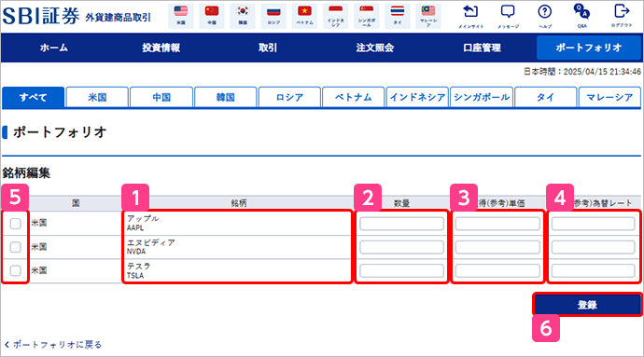Select the すべて tab

(33, 97)
